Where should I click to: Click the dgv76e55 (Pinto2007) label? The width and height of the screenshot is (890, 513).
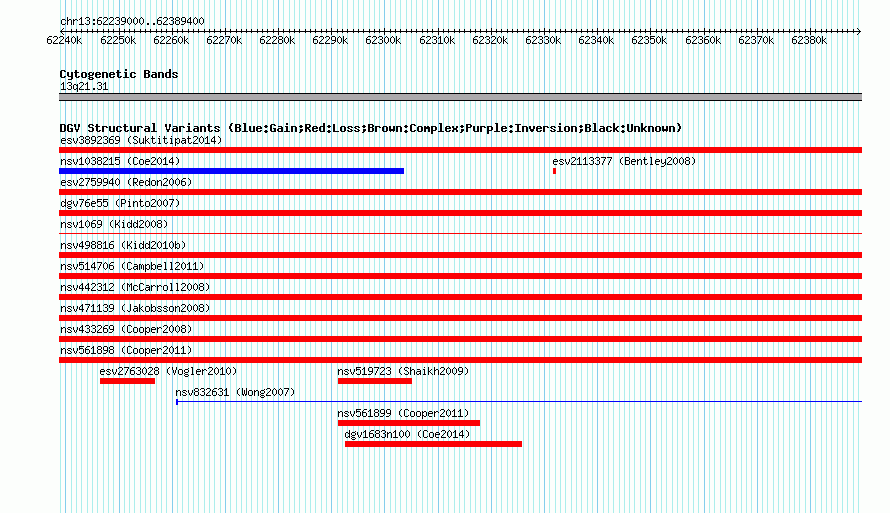click(120, 203)
